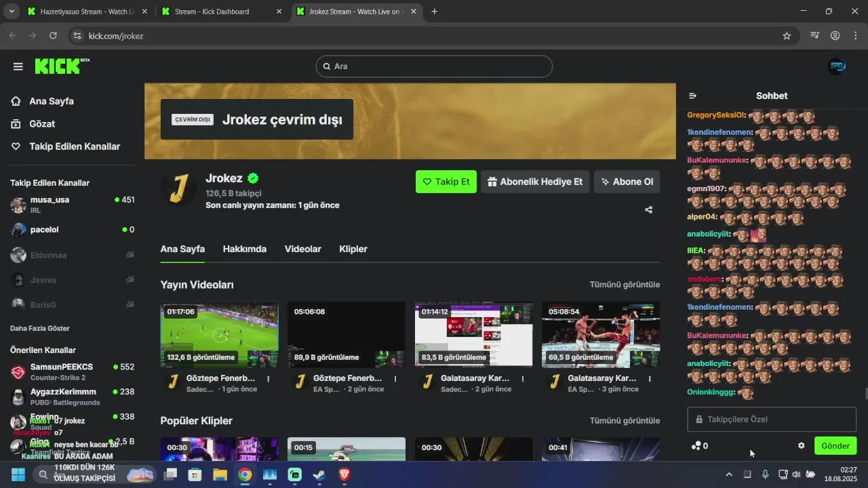Open options for the 3 gün önce video
Viewport: 868px width, 488px height.
pos(650,379)
